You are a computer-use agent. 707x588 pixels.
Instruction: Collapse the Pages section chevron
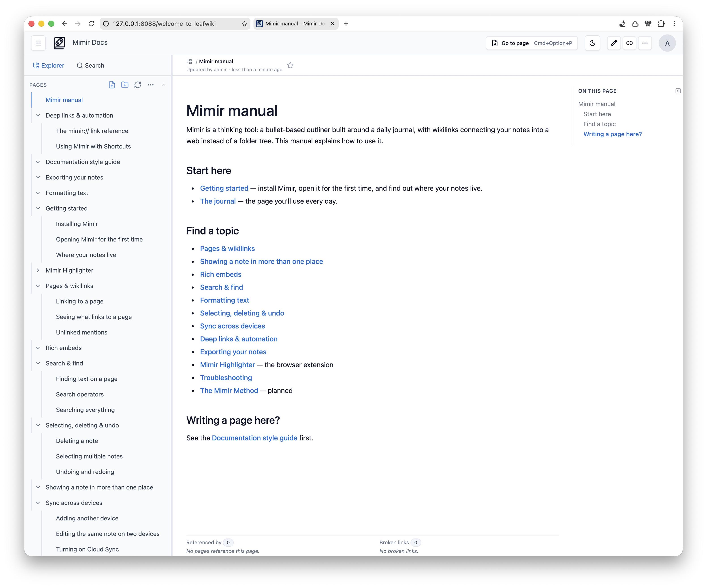tap(164, 85)
